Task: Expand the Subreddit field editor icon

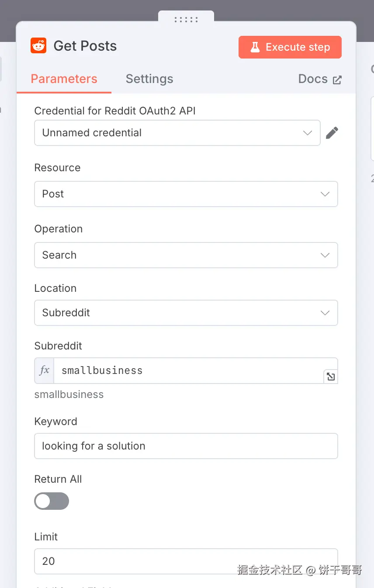Action: (331, 376)
